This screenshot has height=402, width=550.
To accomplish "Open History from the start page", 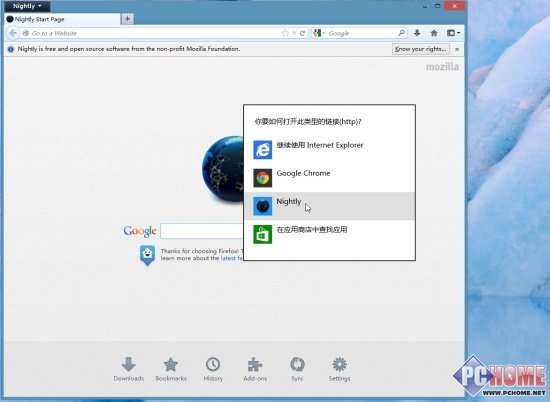I will point(213,369).
